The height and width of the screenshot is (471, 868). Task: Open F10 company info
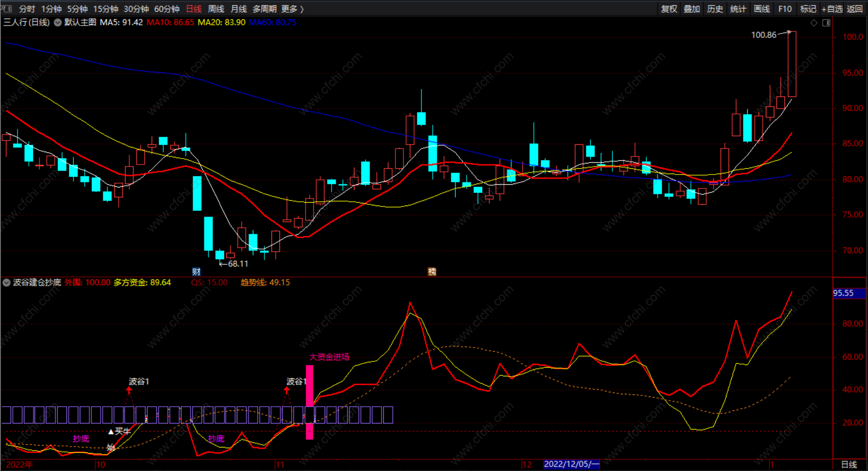click(785, 9)
